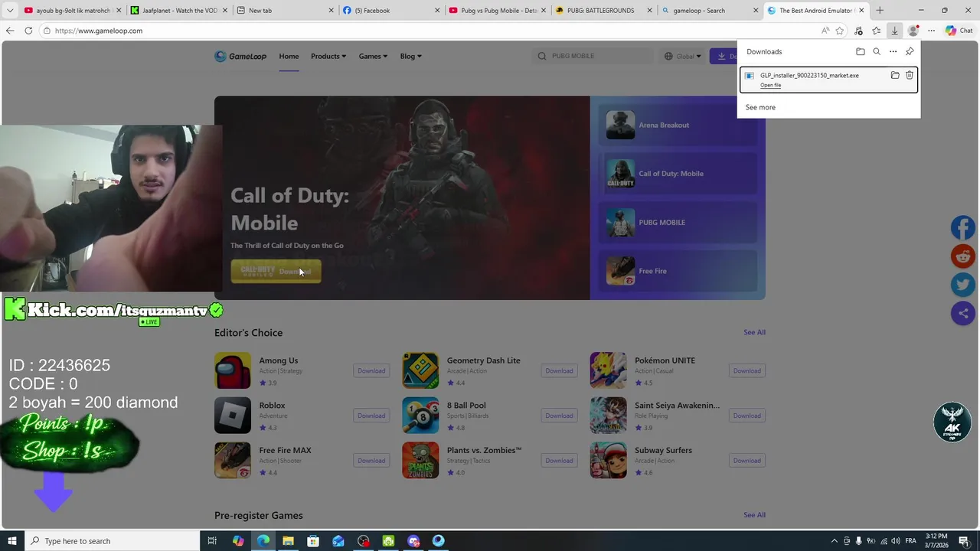Click the taskbar search box
Viewport: 980px width, 551px height.
click(x=112, y=541)
